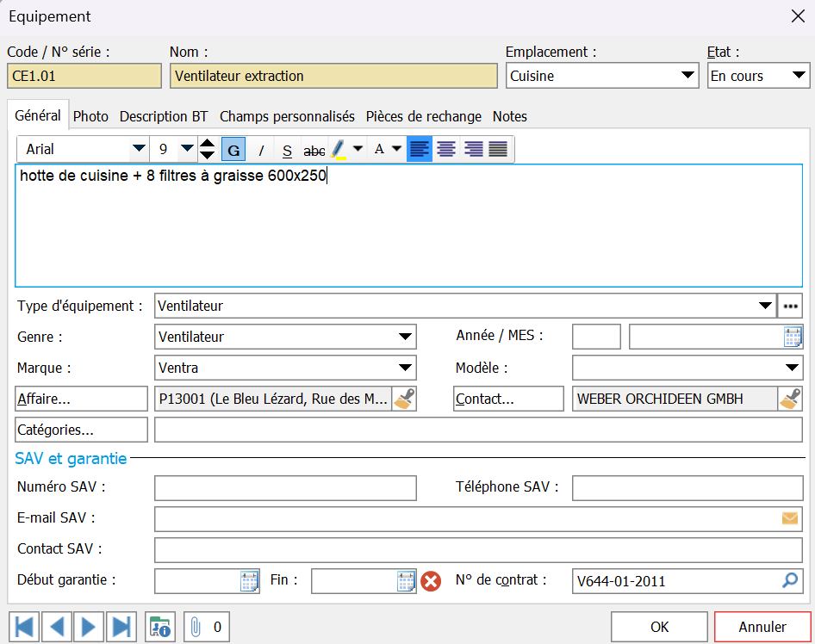Jump to the last equipment record

[x=121, y=627]
